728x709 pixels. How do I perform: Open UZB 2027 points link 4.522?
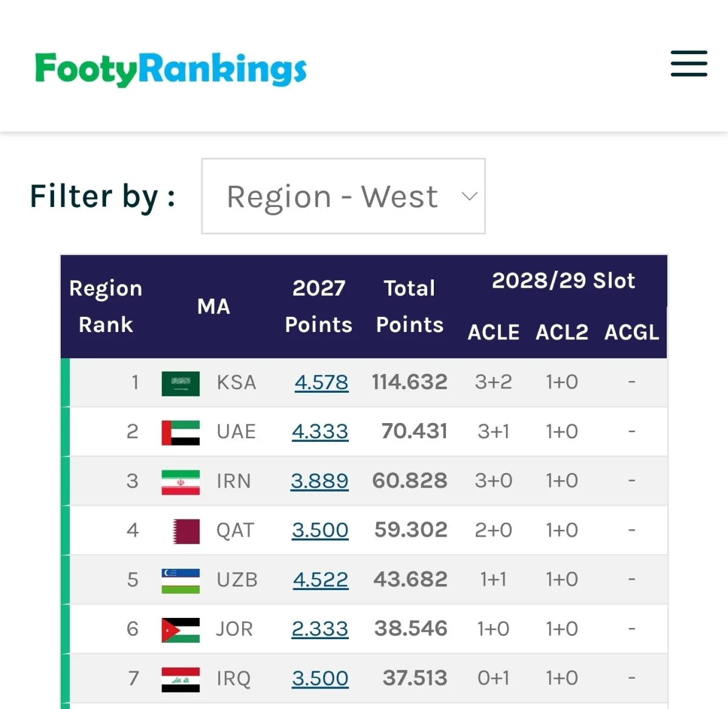pyautogui.click(x=321, y=580)
